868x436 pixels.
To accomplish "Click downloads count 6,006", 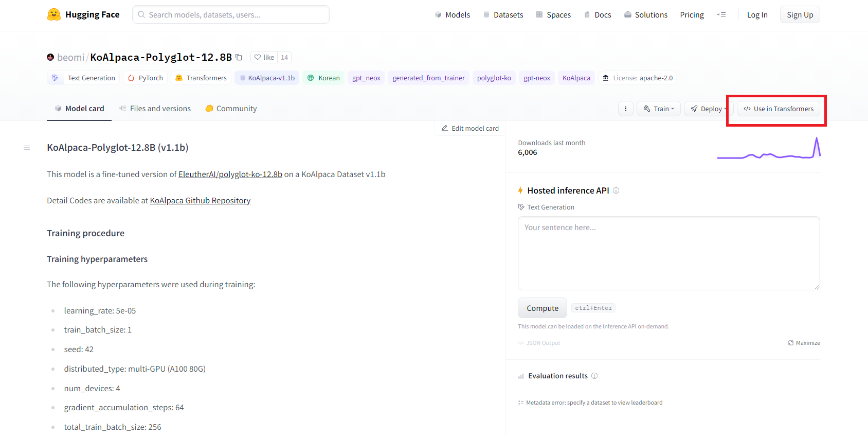I will click(528, 152).
